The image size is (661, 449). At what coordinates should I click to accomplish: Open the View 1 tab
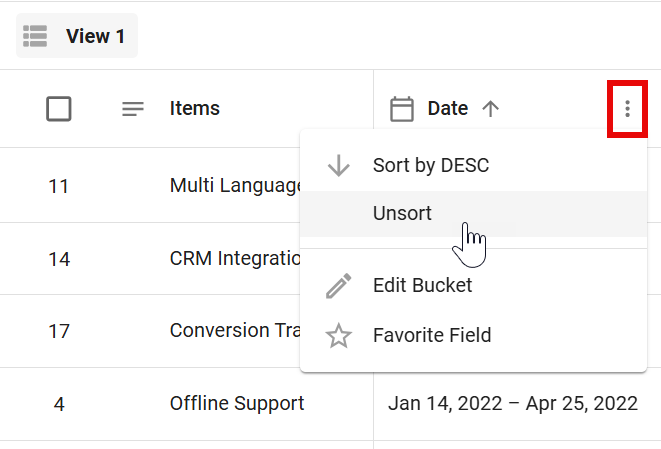[95, 36]
